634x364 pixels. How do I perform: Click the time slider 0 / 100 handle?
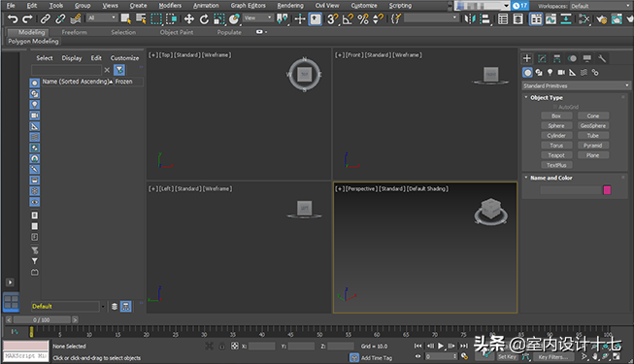[x=42, y=320]
